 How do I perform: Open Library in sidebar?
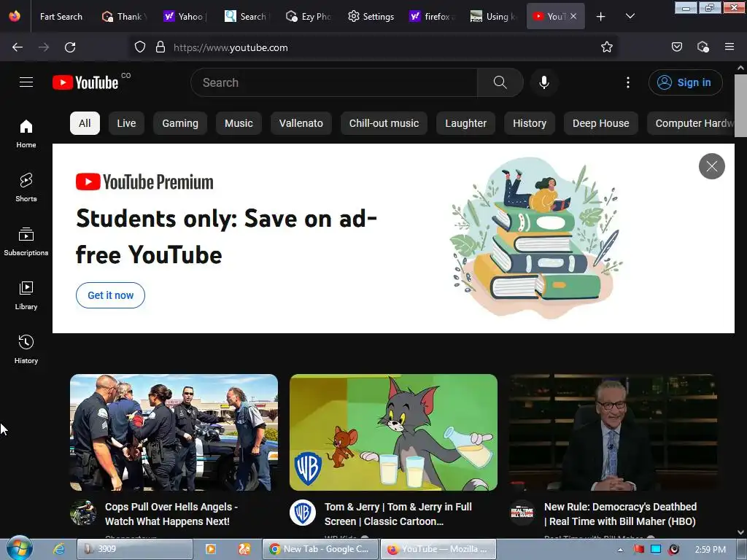point(26,296)
